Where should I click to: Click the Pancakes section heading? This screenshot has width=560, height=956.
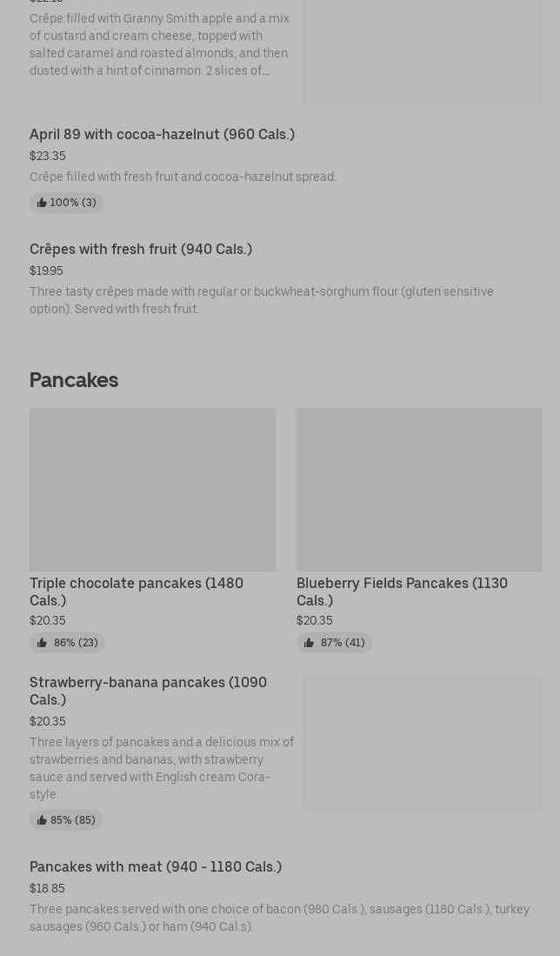74,380
